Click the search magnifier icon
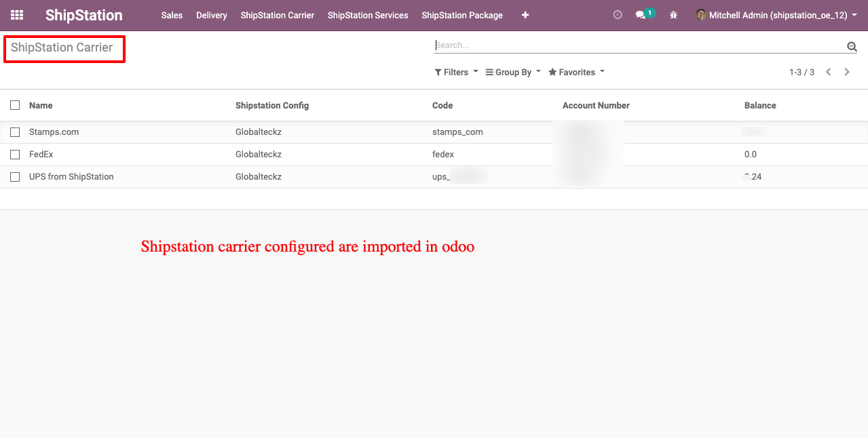Screen dimensions: 868x438 (x=852, y=46)
